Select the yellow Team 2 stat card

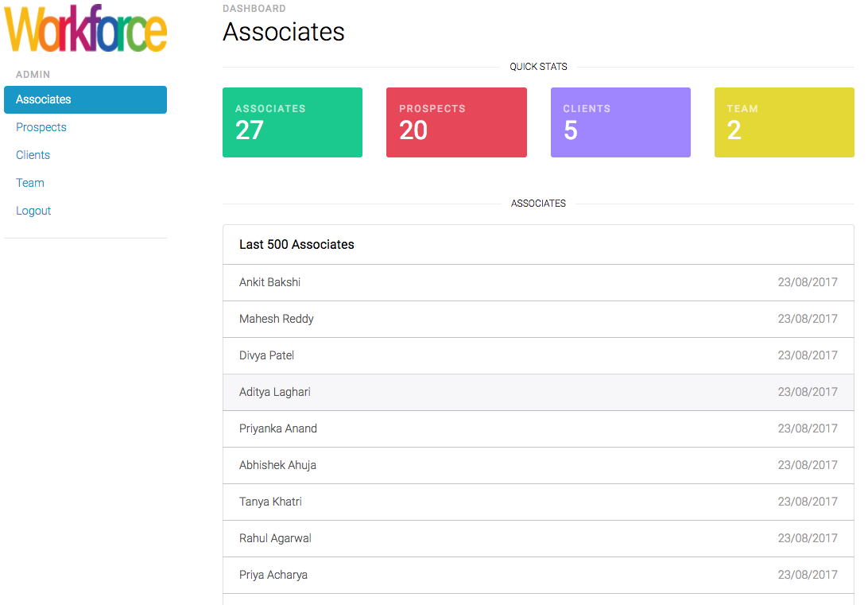coord(785,122)
